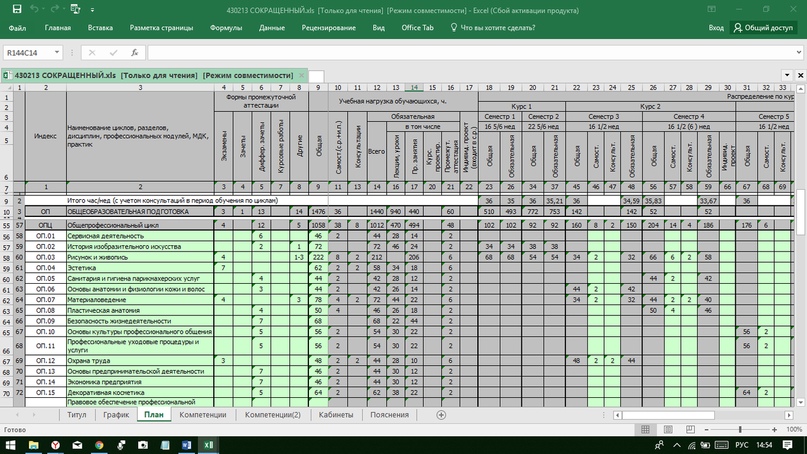Click the horizontal scrollbar left arrow
The width and height of the screenshot is (807, 454).
coord(617,415)
